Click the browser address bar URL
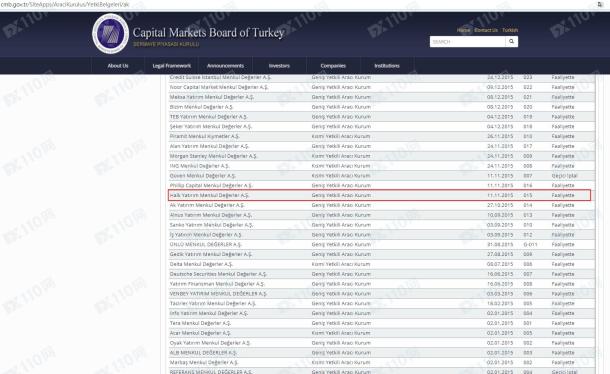The image size is (610, 374). click(x=65, y=5)
